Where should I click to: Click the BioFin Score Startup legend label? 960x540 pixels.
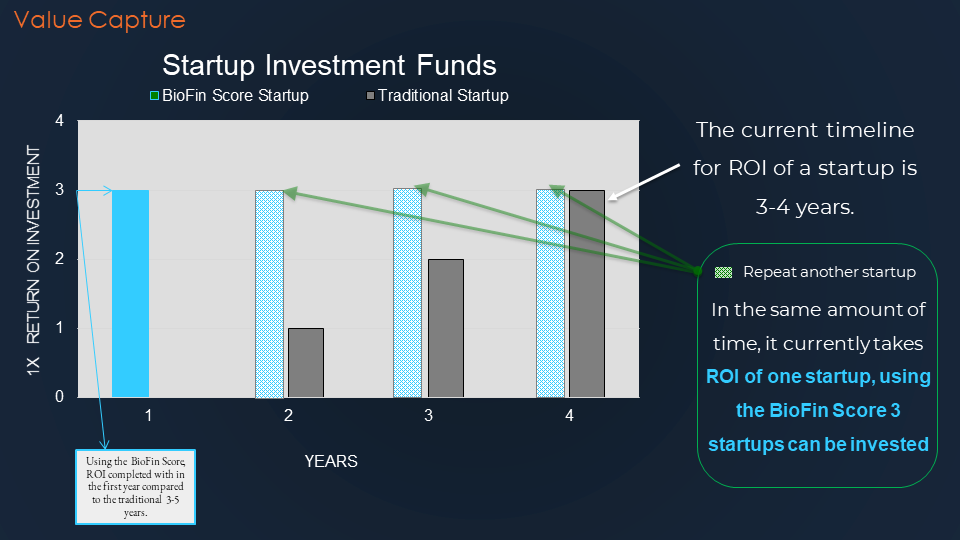click(235, 96)
